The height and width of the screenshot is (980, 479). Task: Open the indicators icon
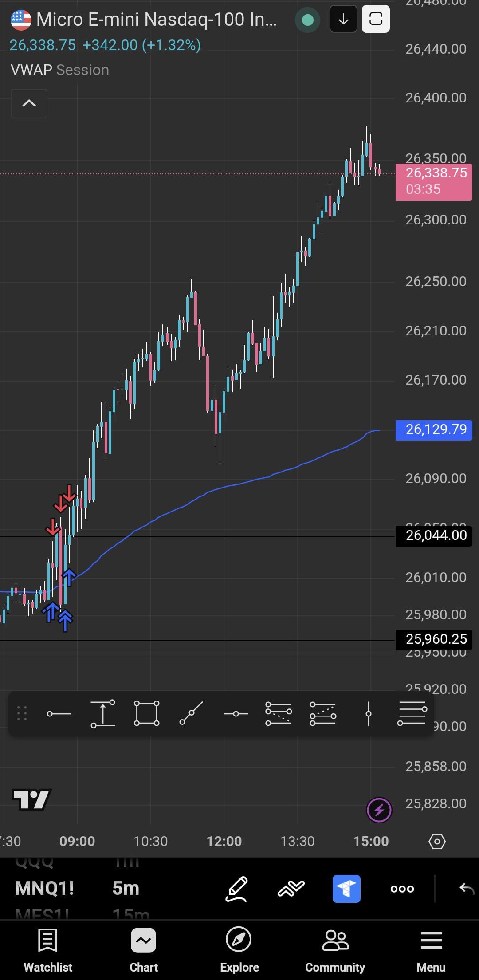[291, 889]
